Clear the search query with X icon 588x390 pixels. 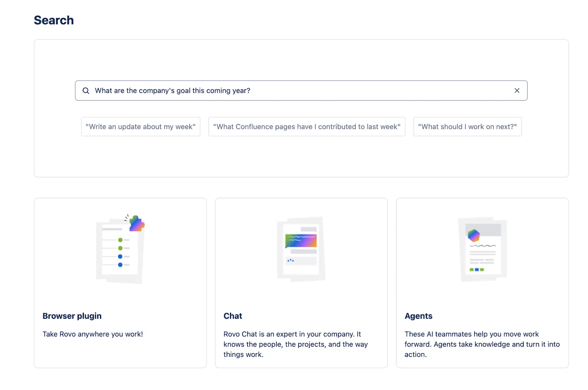pyautogui.click(x=517, y=91)
